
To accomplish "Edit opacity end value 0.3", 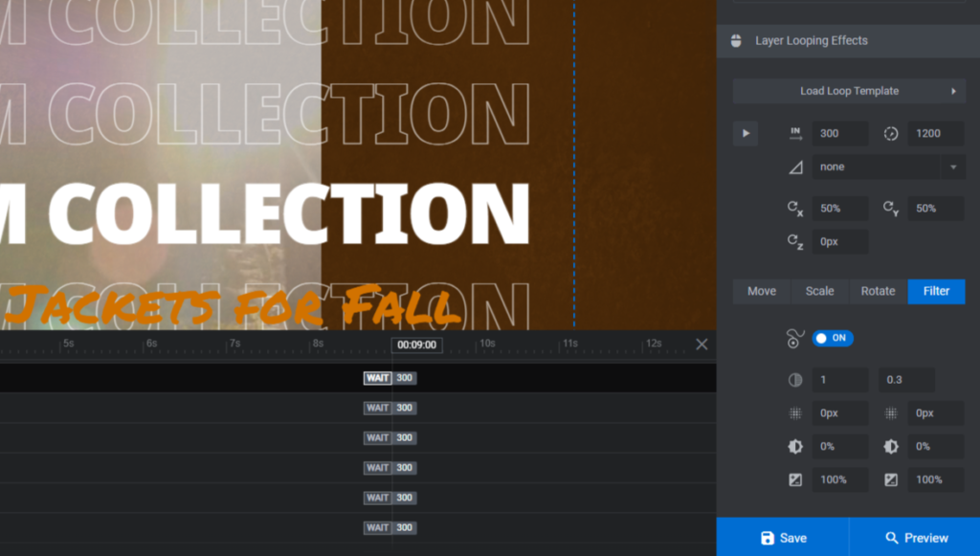I will tap(907, 380).
